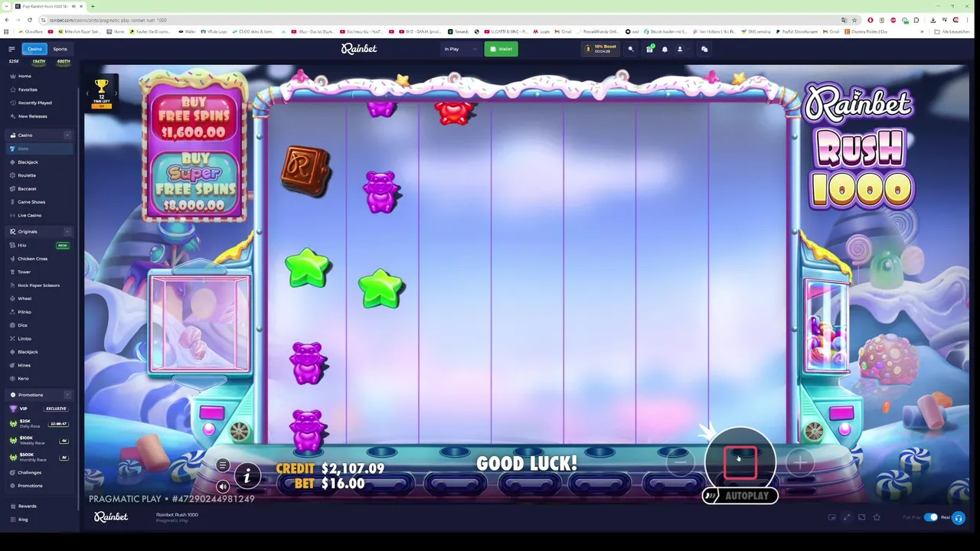Collapse the Promotions sidebar section

coord(67,395)
